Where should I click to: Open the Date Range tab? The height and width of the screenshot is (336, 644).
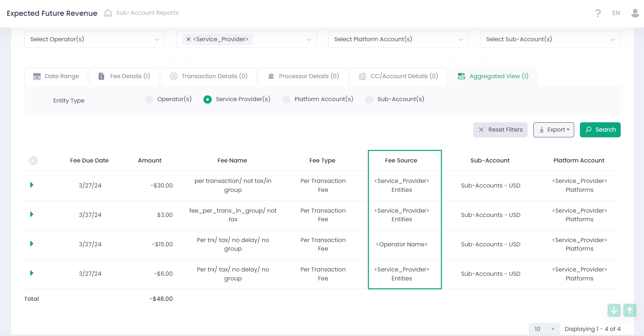tap(56, 76)
